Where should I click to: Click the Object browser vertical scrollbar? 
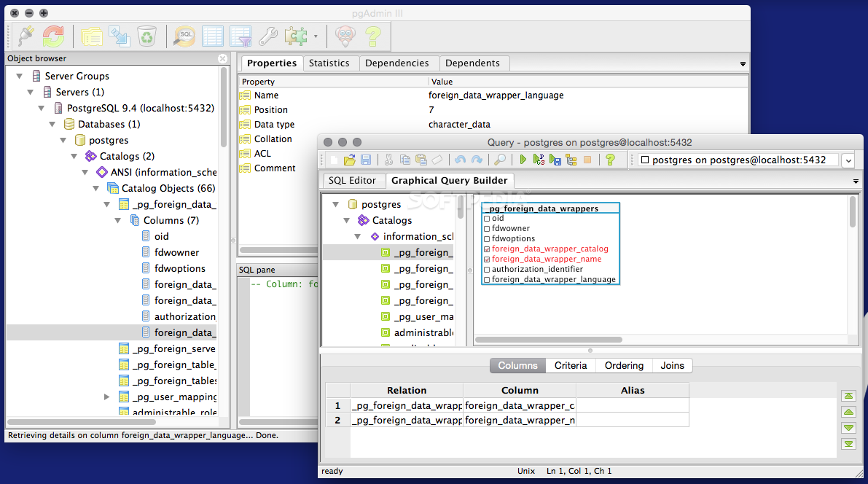[224, 108]
